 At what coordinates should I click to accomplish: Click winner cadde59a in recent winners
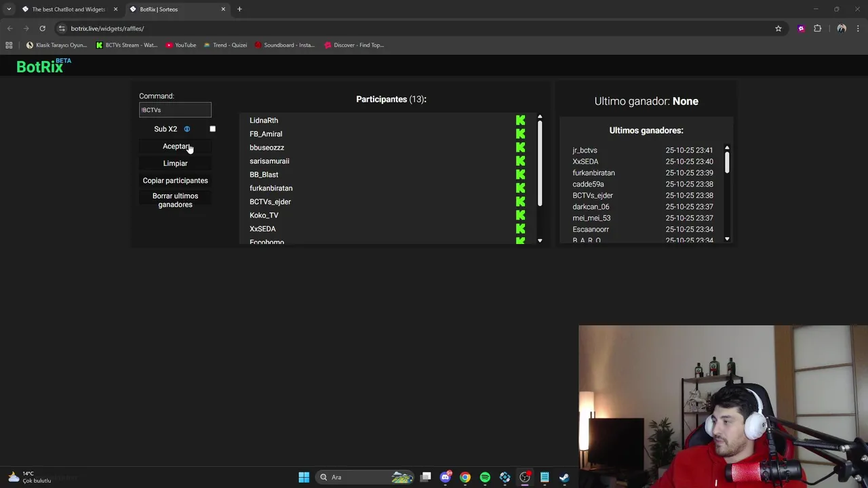point(588,184)
